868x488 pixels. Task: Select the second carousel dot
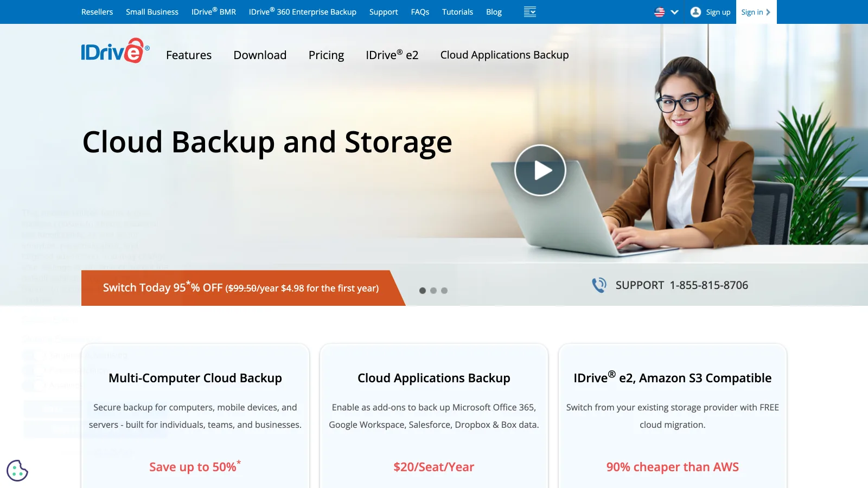pyautogui.click(x=433, y=291)
